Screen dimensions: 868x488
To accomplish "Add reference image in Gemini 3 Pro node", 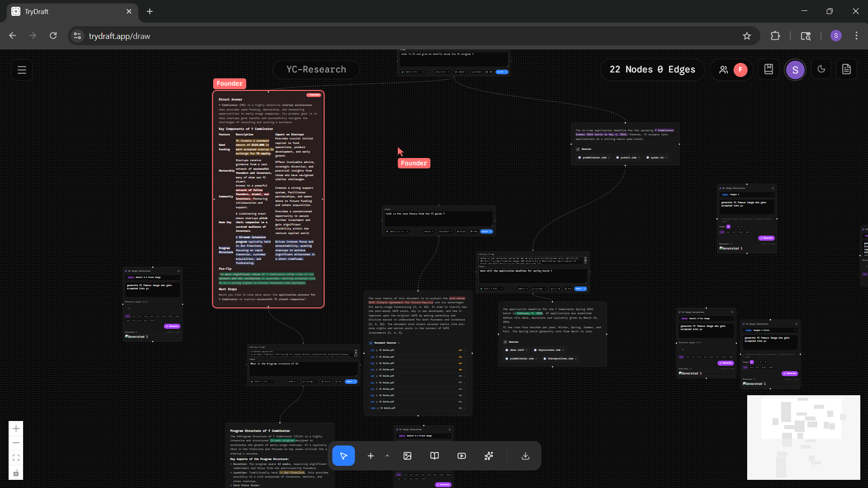I will point(683,349).
